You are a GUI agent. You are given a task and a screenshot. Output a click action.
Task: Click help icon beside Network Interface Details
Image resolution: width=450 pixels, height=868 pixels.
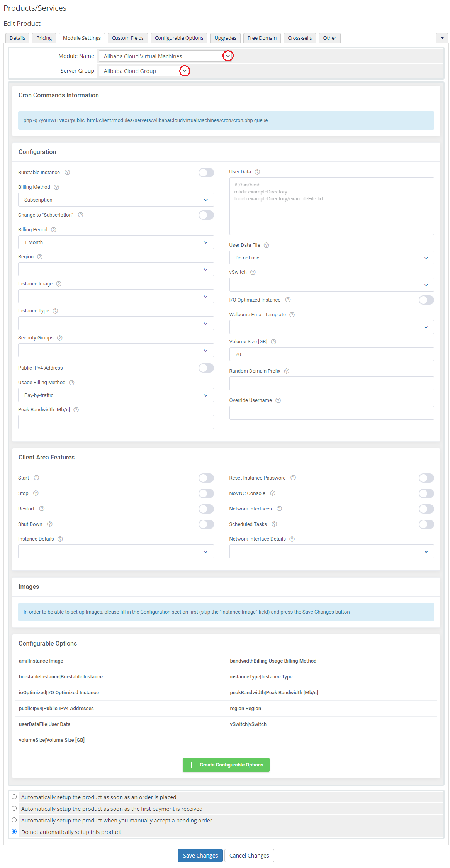click(x=292, y=539)
